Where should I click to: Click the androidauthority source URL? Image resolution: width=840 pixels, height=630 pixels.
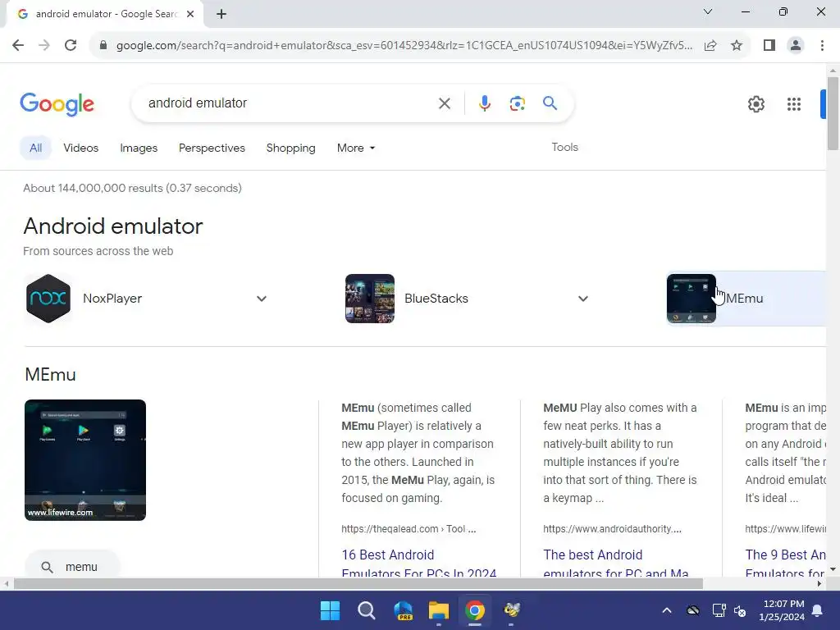click(x=612, y=529)
